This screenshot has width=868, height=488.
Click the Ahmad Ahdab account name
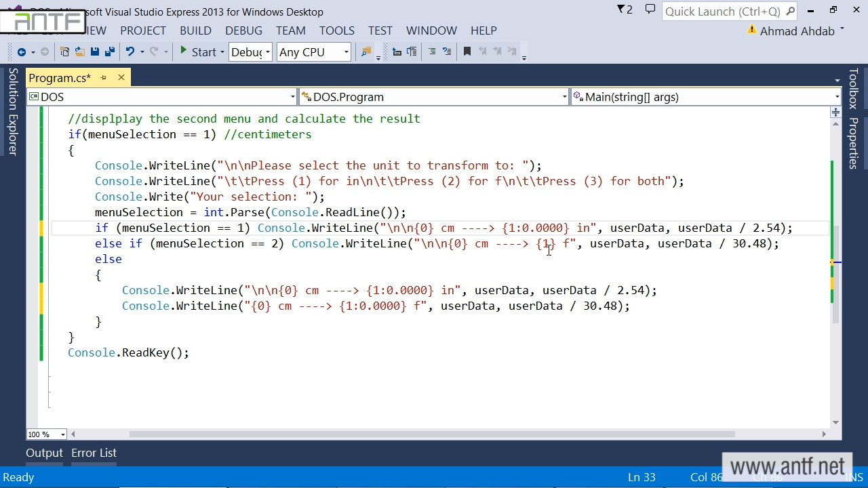[797, 31]
